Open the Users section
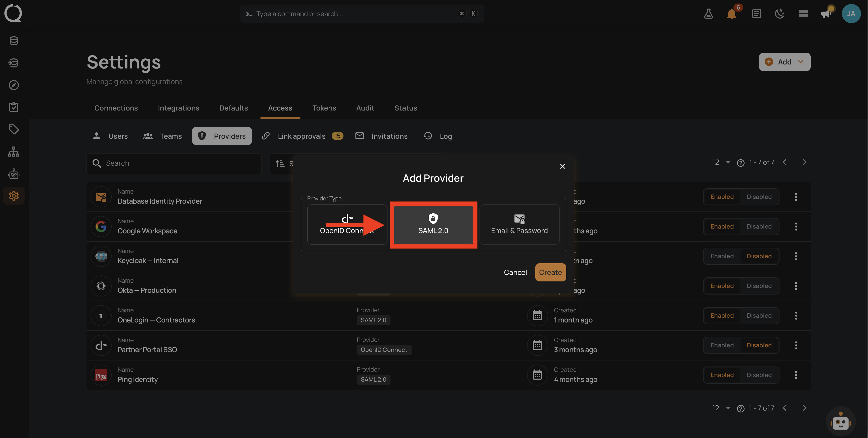The width and height of the screenshot is (868, 438). (x=110, y=136)
